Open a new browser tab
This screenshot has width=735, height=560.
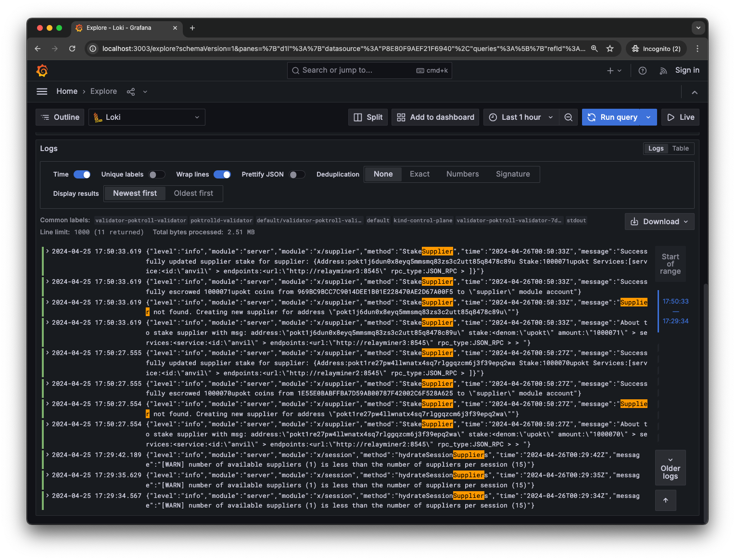pyautogui.click(x=192, y=28)
